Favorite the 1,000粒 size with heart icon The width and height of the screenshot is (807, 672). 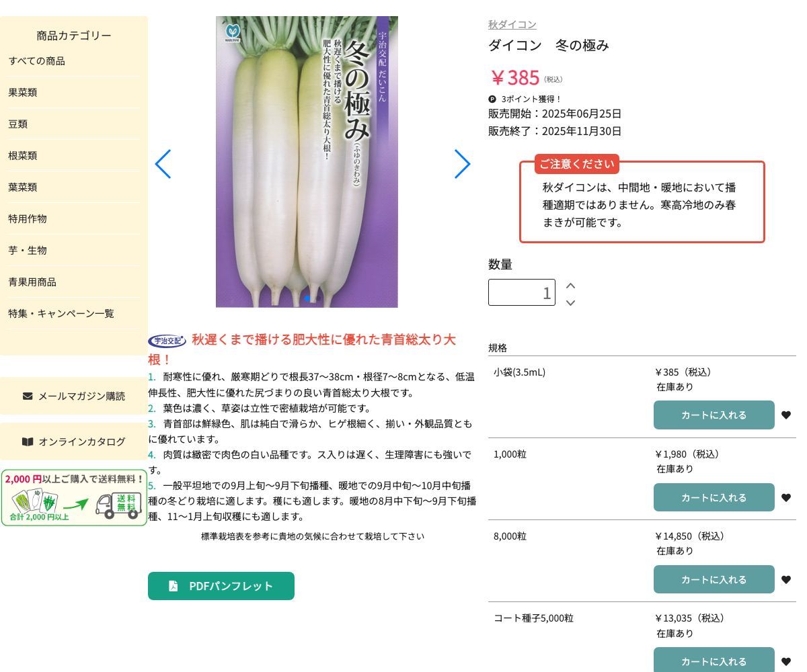pos(785,497)
